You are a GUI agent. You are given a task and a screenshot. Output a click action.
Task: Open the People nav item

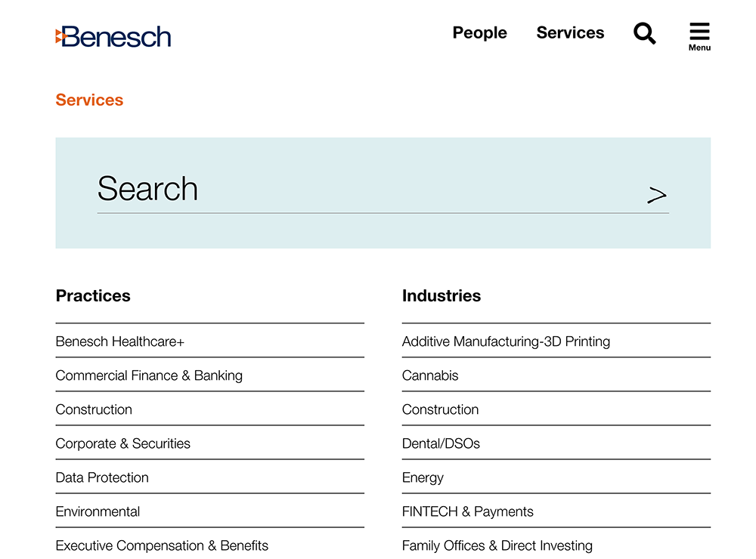pyautogui.click(x=479, y=32)
